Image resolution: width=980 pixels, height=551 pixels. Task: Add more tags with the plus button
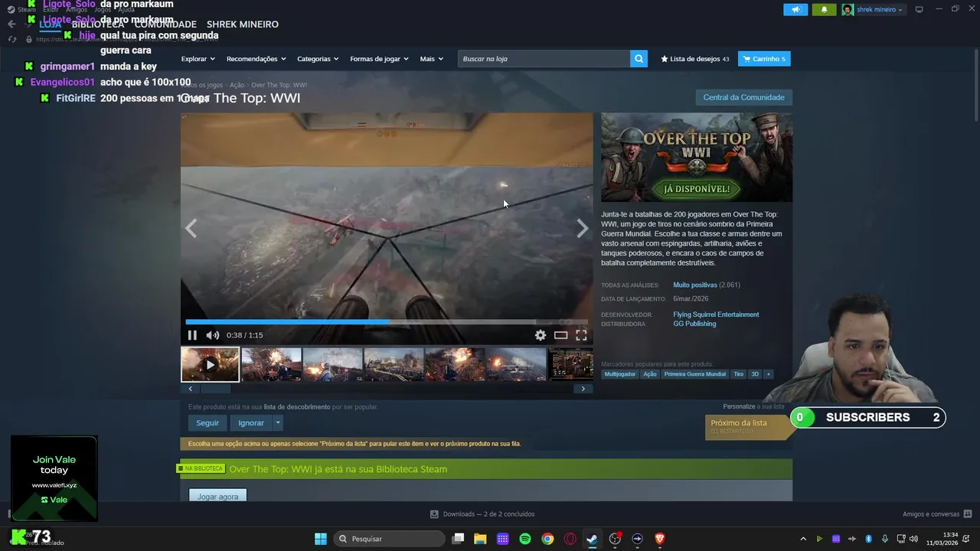(768, 374)
